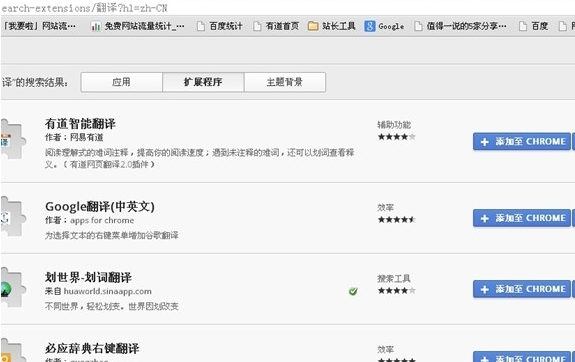Add Google翻译(中英文) to Chrome
Image resolution: width=575 pixels, height=362 pixels.
point(521,218)
